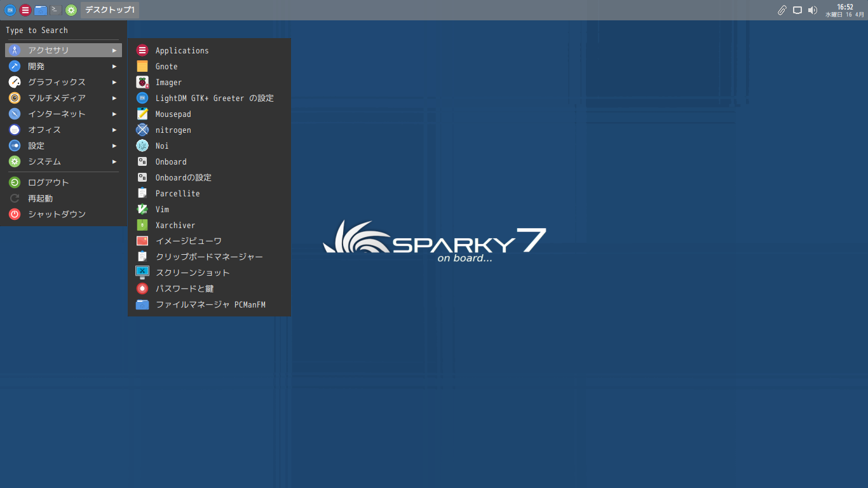Image resolution: width=868 pixels, height=488 pixels.
Task: Expand the オフィス category arrow
Action: point(114,130)
